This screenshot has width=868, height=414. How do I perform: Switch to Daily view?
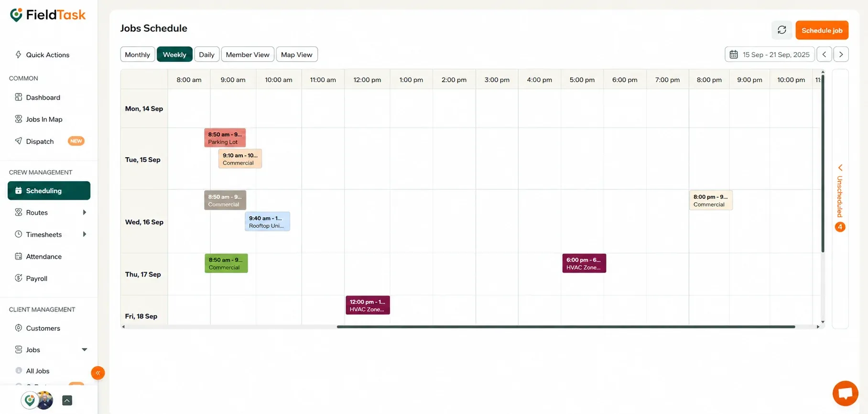[206, 54]
